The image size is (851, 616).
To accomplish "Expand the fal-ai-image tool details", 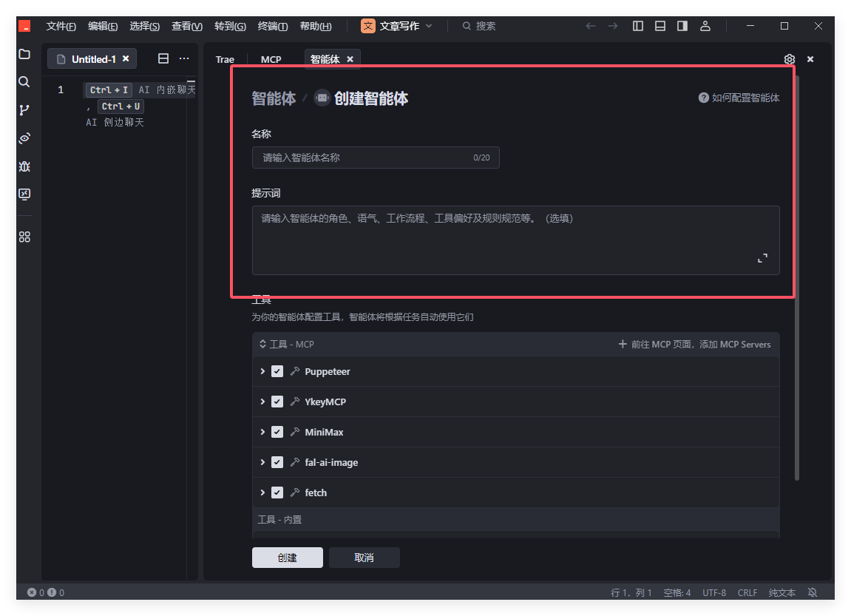I will (x=262, y=462).
